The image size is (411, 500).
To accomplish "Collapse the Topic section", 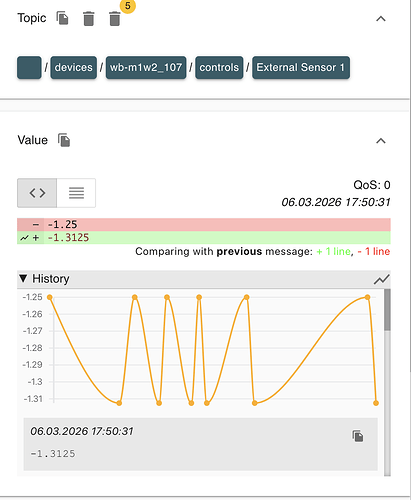I will click(x=381, y=19).
